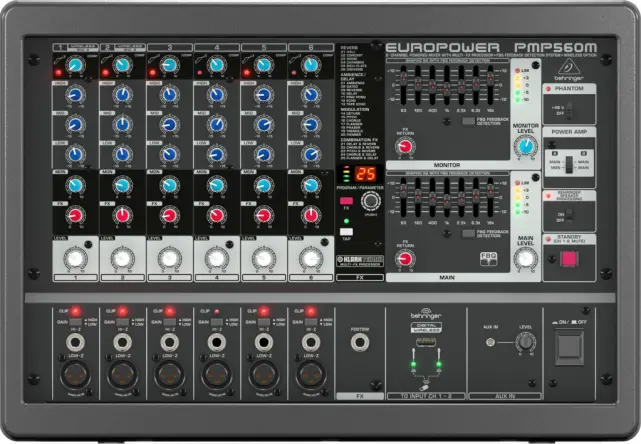The width and height of the screenshot is (641, 444).
Task: Click the FOOTSW jack in the FX section
Action: point(360,343)
